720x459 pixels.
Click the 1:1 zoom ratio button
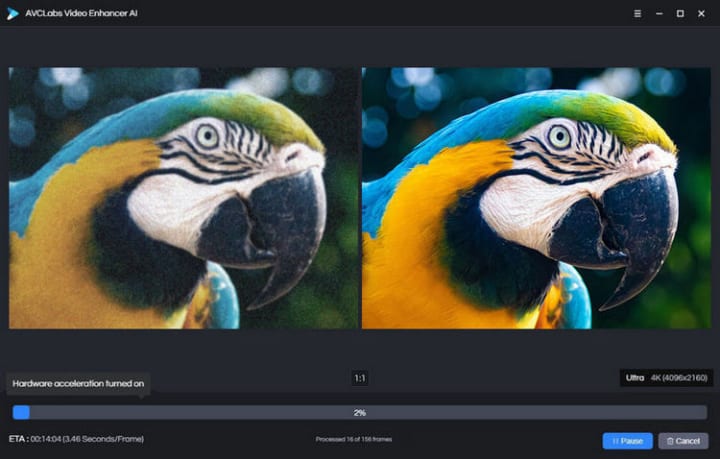pos(360,378)
